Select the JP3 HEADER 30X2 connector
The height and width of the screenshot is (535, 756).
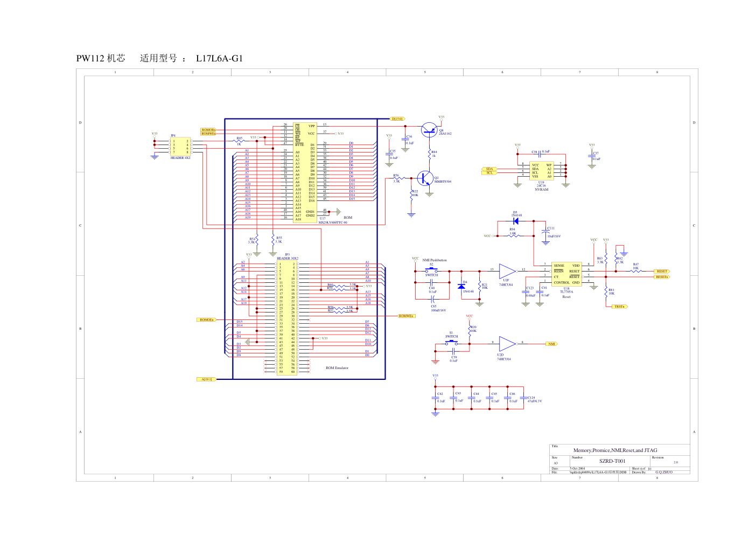coord(287,318)
